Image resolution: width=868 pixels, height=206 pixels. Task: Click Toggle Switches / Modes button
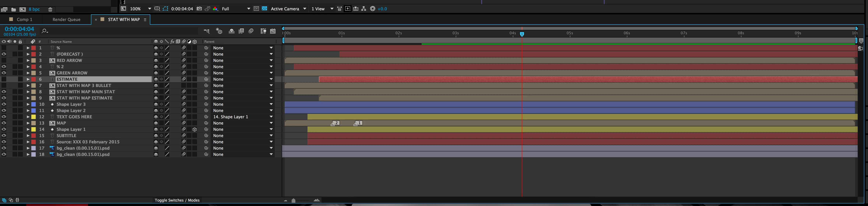click(x=177, y=200)
